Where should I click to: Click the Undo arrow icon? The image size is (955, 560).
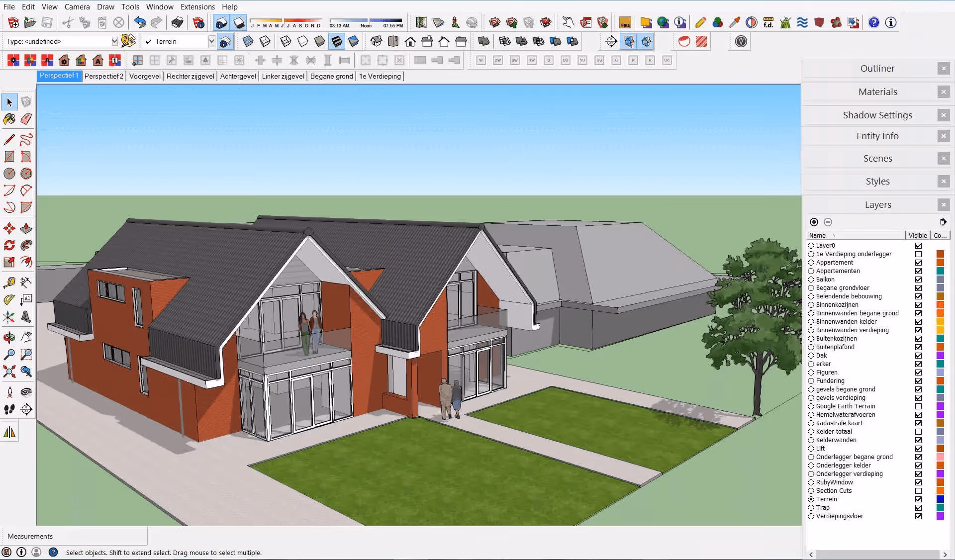click(140, 22)
